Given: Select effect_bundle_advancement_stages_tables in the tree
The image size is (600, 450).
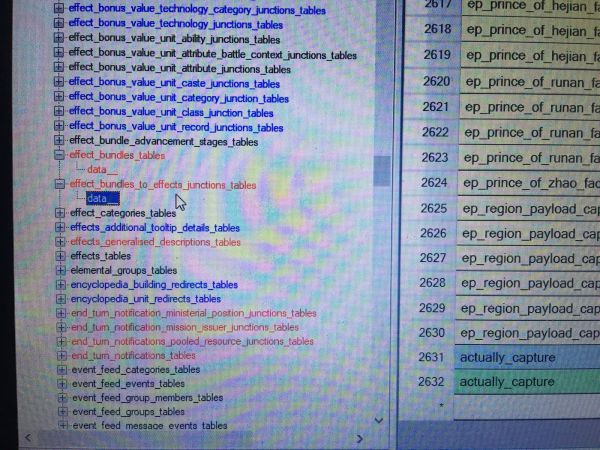Looking at the screenshot, I should point(163,141).
